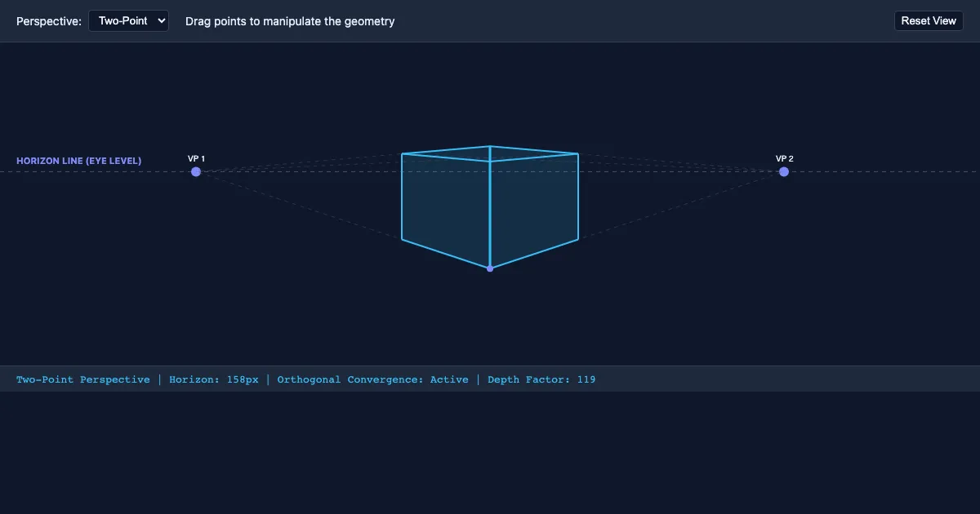Click 'Drag points to manipulate the geometry' hint
This screenshot has width=980, height=514.
click(x=290, y=21)
